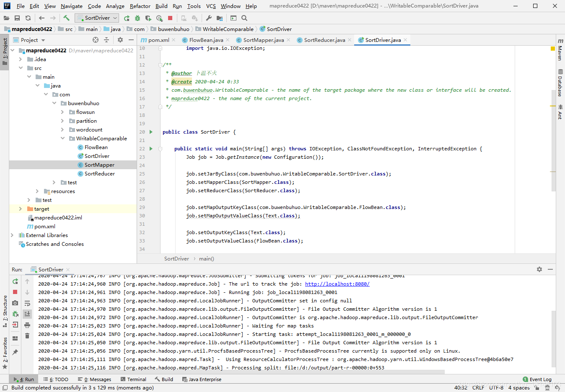Open the VCS menu
This screenshot has height=392, width=565.
tap(211, 6)
